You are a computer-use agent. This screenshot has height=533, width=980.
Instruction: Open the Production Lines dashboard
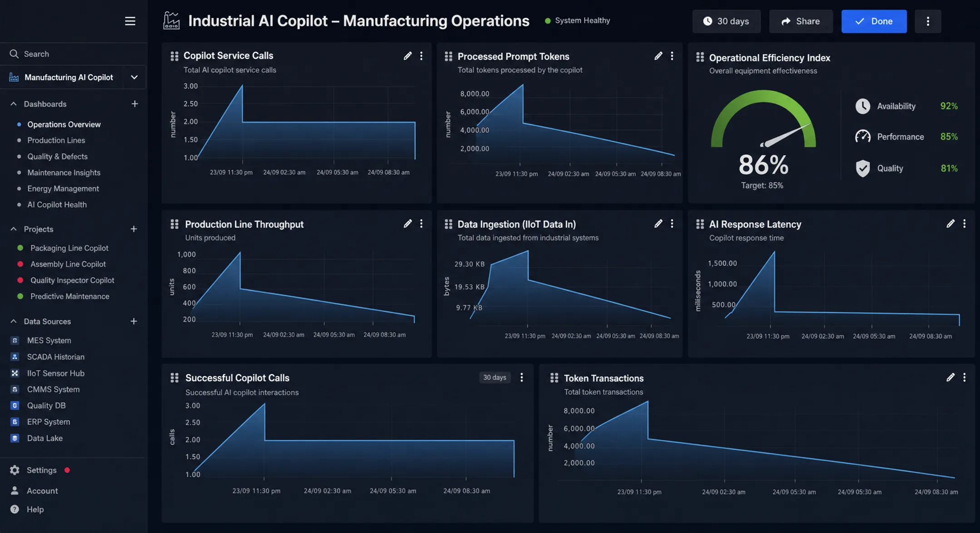point(56,141)
